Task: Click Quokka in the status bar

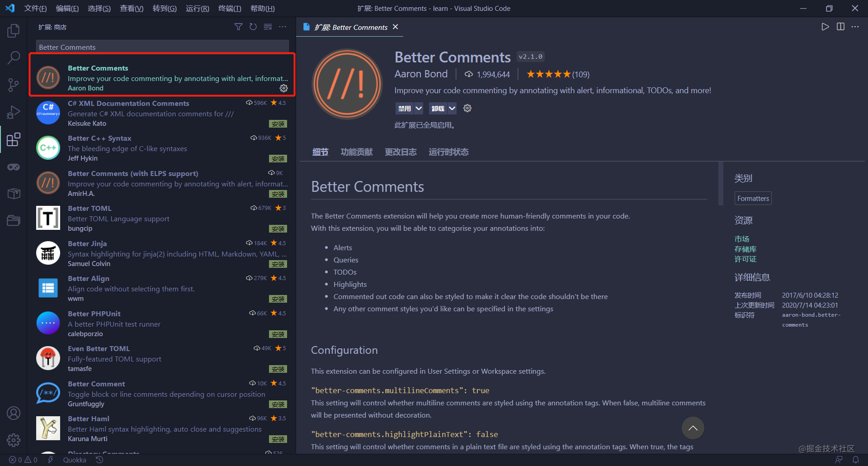Action: point(75,460)
